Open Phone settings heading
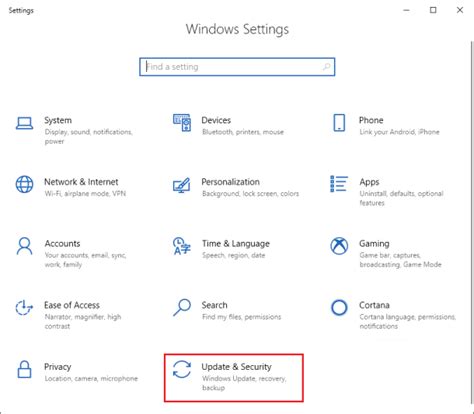Screen dimensions: 474x414 (x=371, y=120)
